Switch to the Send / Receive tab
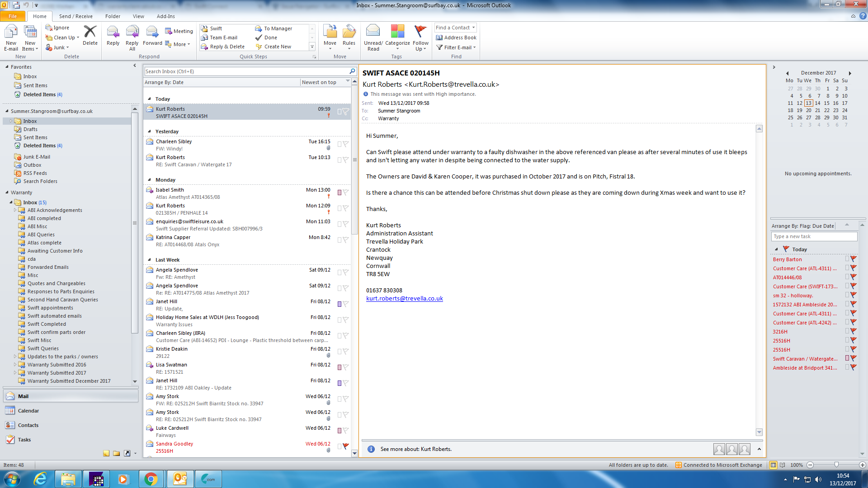Viewport: 868px width, 488px height. [75, 16]
